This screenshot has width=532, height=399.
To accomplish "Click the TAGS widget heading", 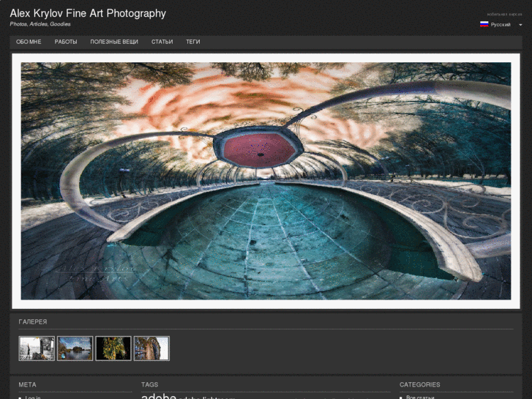I will point(149,384).
